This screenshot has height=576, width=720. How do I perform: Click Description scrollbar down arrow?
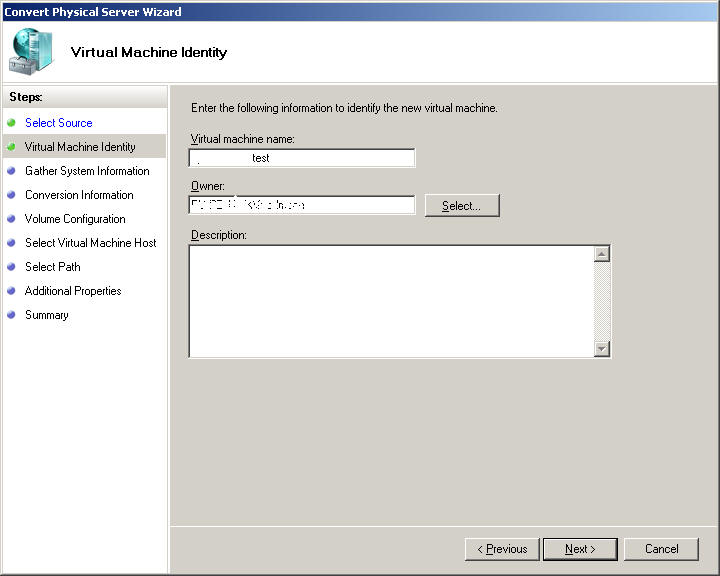click(602, 349)
